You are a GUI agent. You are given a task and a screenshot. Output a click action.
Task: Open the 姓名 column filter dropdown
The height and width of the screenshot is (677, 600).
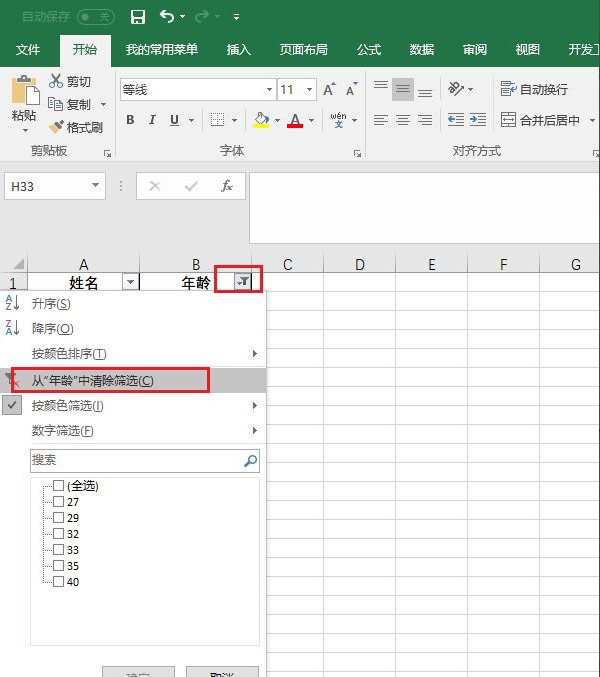[130, 282]
